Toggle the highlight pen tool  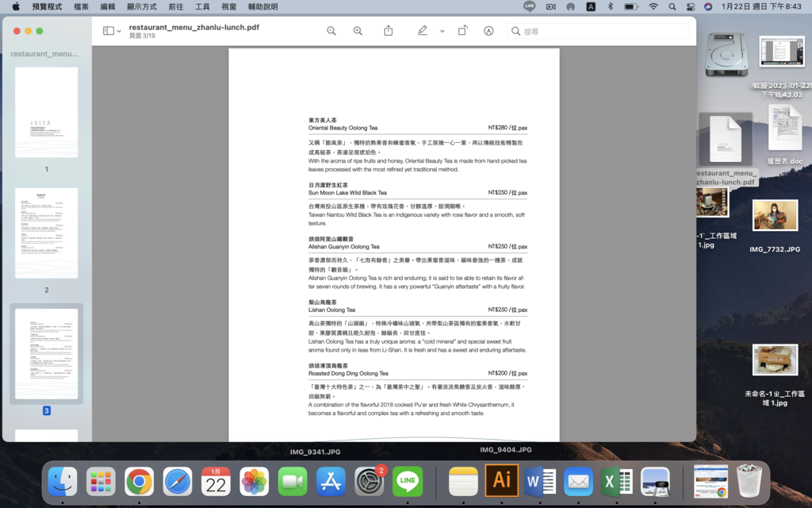tap(422, 31)
